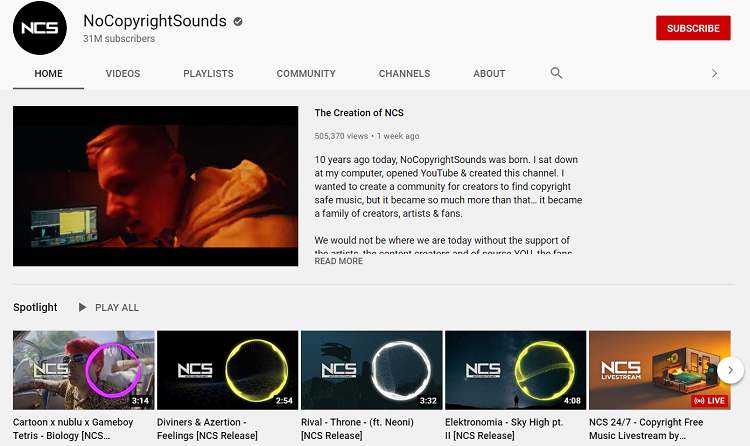The image size is (750, 446).
Task: Open the Spotlight section heading
Action: pos(35,307)
